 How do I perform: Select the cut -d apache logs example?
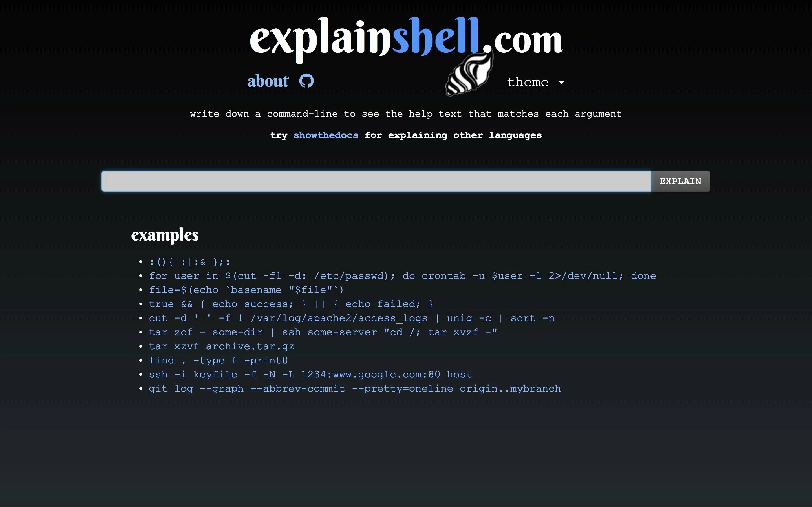[351, 318]
